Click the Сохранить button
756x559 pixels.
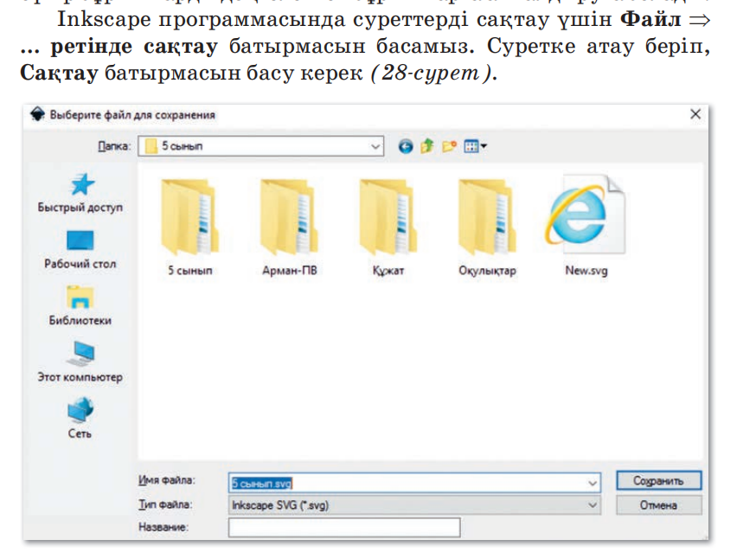[x=658, y=481]
